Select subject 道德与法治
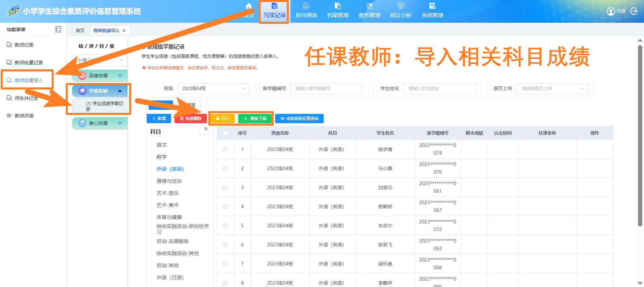The image size is (644, 287). [169, 181]
